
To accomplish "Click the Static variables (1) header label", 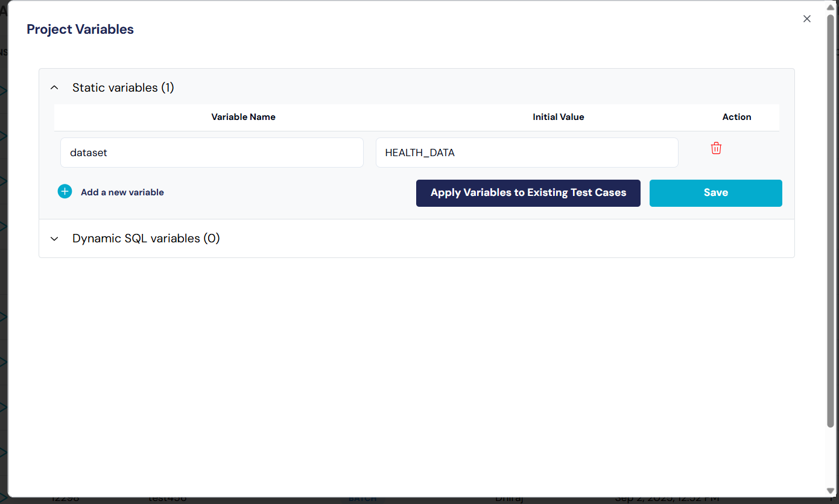I will coord(123,88).
